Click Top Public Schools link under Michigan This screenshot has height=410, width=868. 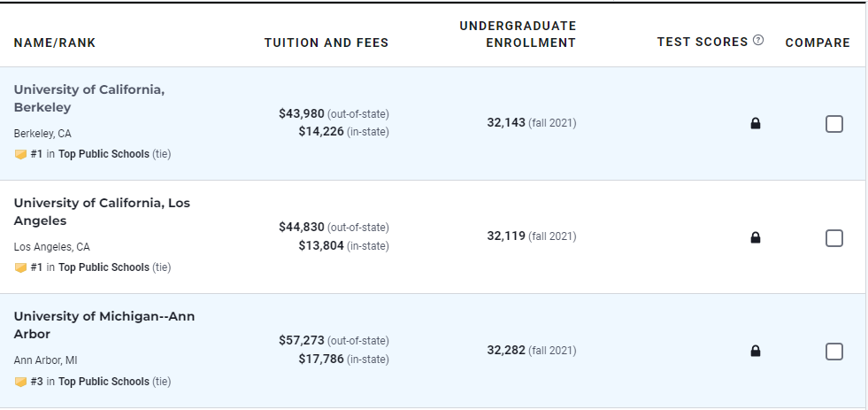click(104, 382)
